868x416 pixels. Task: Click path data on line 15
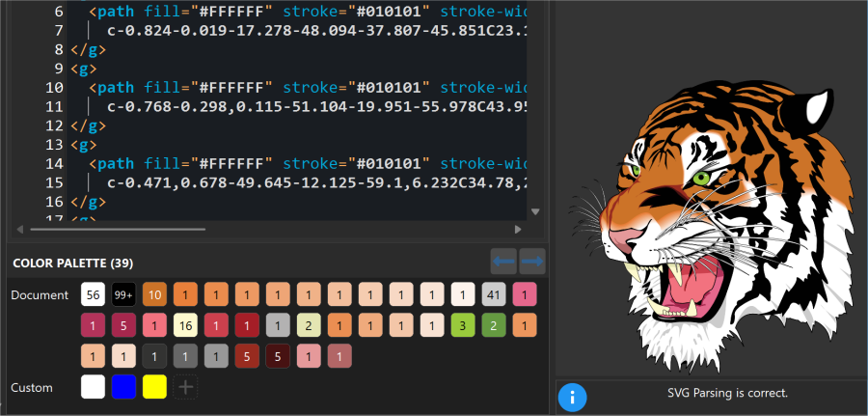(x=316, y=182)
